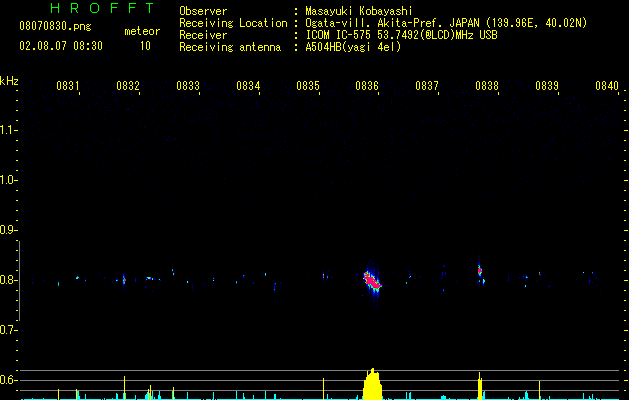This screenshot has height=400, width=629.
Task: Click the 0834 time marker
Action: tap(248, 86)
